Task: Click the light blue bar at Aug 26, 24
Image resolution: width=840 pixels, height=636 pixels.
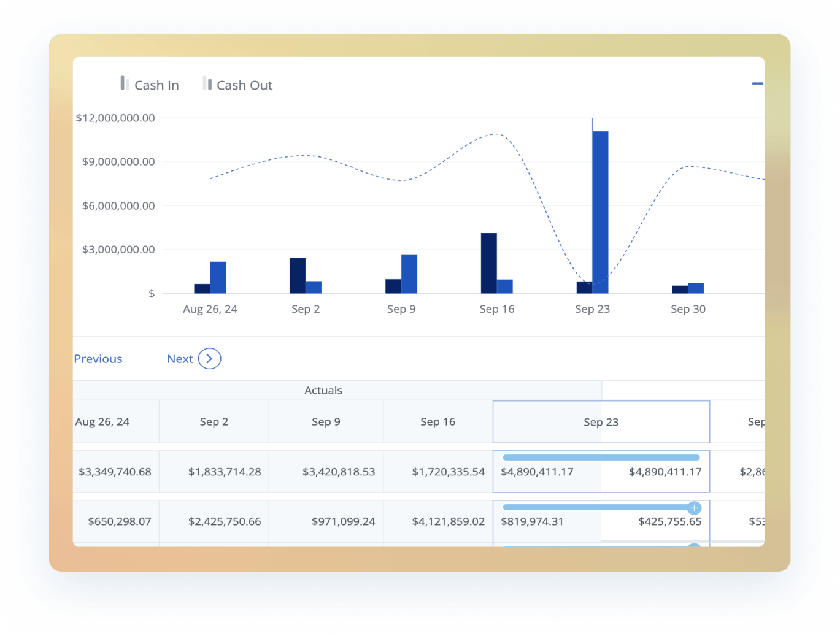Action: 218,277
